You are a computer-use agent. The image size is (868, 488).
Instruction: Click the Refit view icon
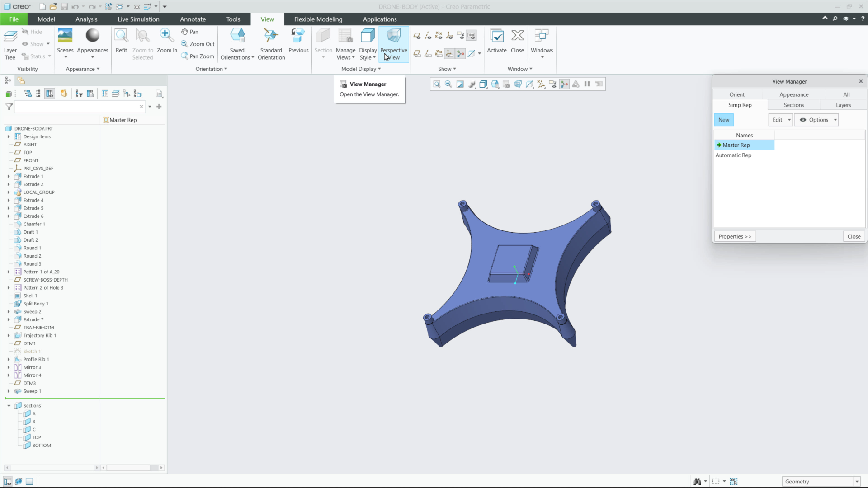[121, 41]
